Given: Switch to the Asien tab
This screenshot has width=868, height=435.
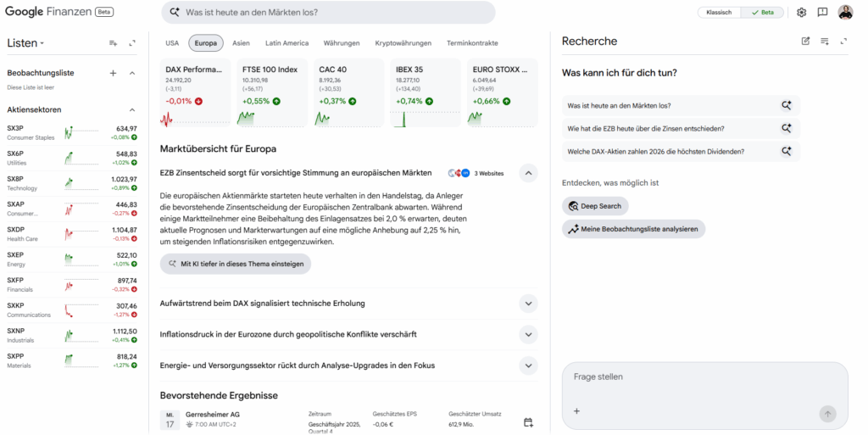Looking at the screenshot, I should click(241, 43).
